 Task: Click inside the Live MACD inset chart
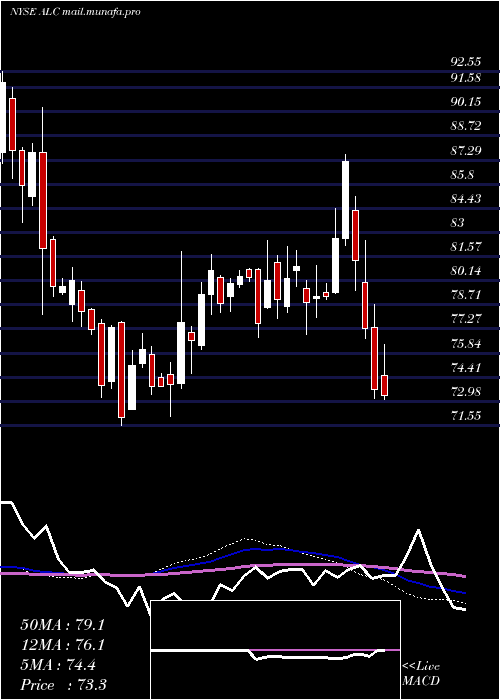click(x=275, y=650)
